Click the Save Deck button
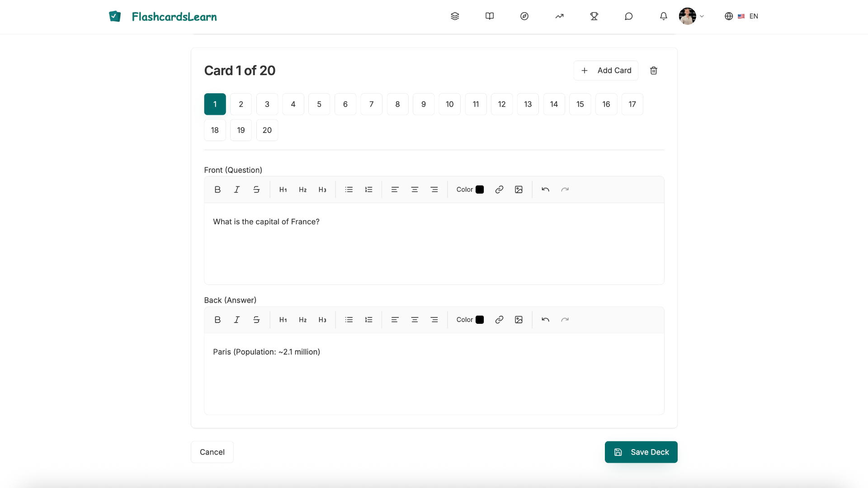The height and width of the screenshot is (488, 868). coord(641,452)
